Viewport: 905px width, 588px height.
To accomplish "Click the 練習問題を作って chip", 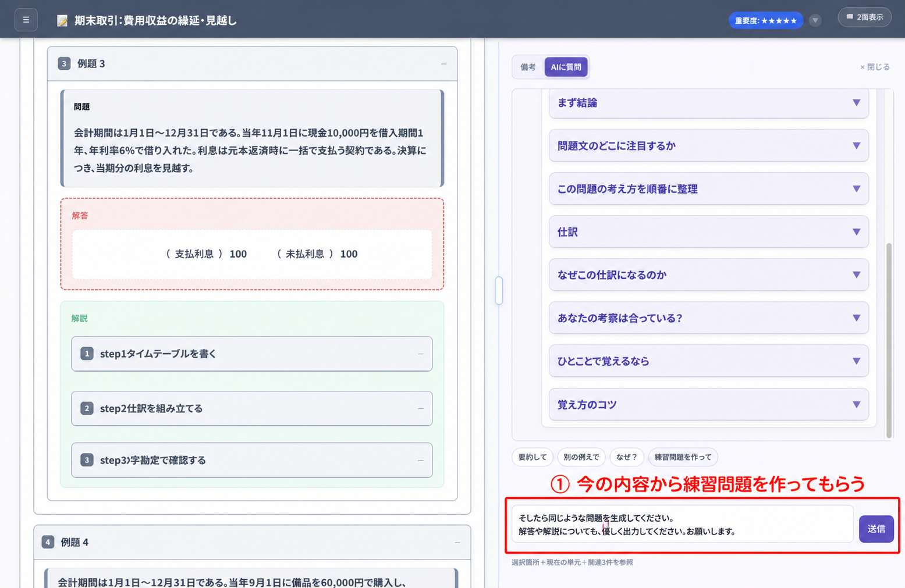I will tap(683, 457).
